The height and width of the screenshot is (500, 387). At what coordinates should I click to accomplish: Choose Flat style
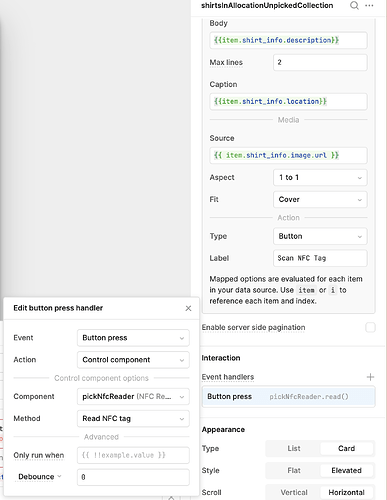pyautogui.click(x=294, y=470)
